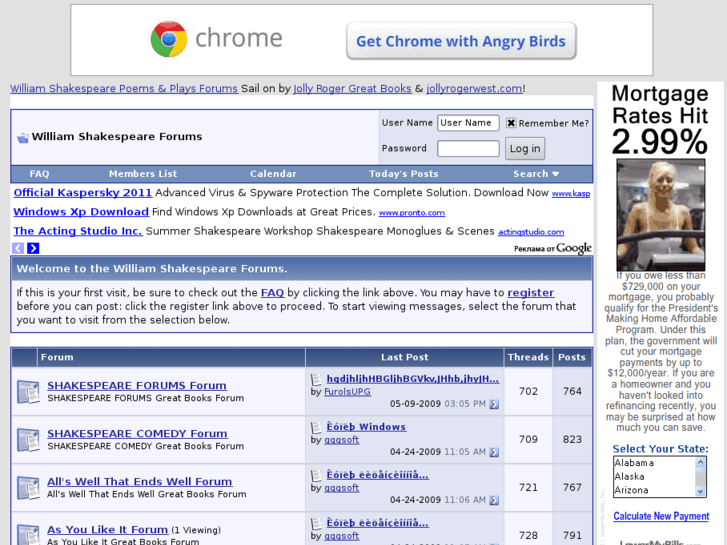This screenshot has width=727, height=545.
Task: Open jollyrogerwest.com link
Action: pos(474,89)
